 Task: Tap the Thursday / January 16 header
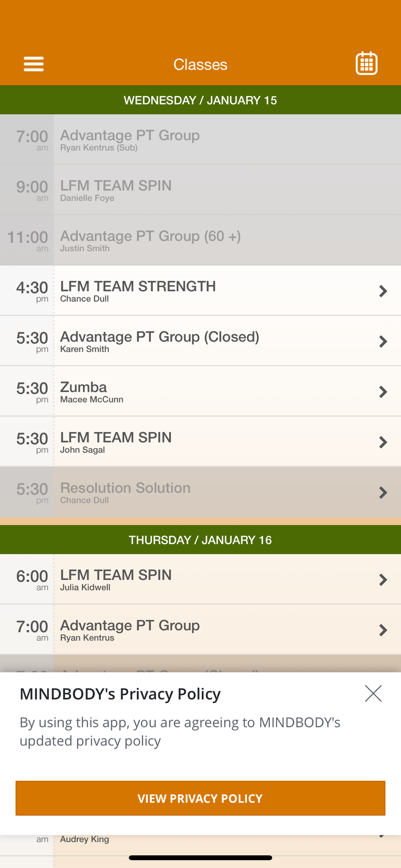click(x=200, y=540)
